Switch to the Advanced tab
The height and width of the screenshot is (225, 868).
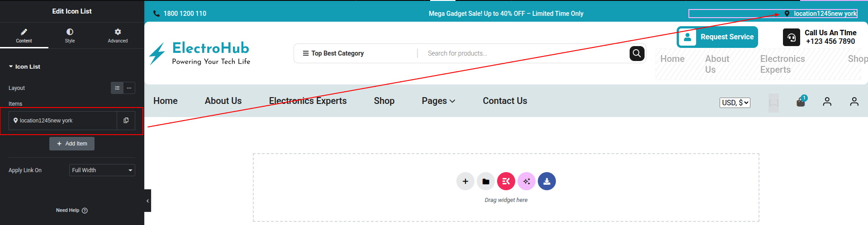pos(118,35)
